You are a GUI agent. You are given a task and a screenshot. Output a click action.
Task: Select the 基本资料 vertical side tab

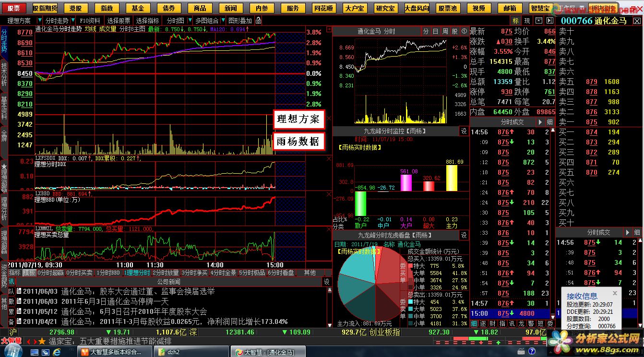(4, 109)
